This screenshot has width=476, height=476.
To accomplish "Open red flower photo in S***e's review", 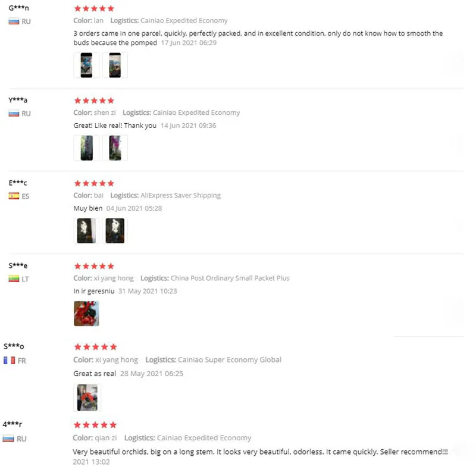I will 86,314.
